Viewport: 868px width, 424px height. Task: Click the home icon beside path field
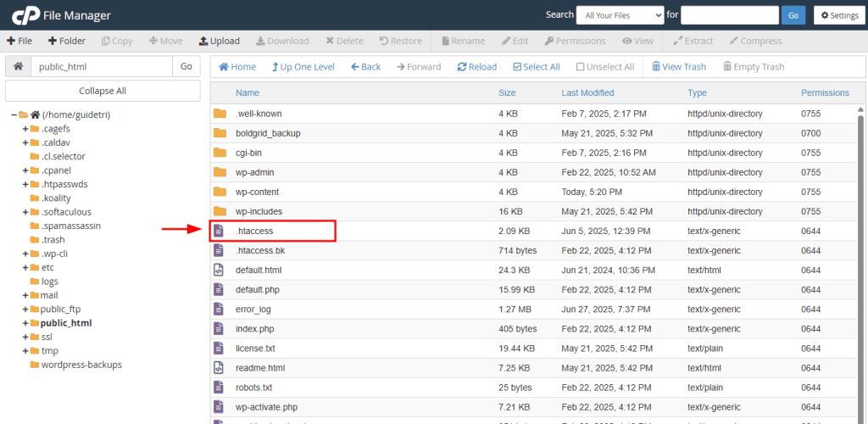pyautogui.click(x=18, y=66)
